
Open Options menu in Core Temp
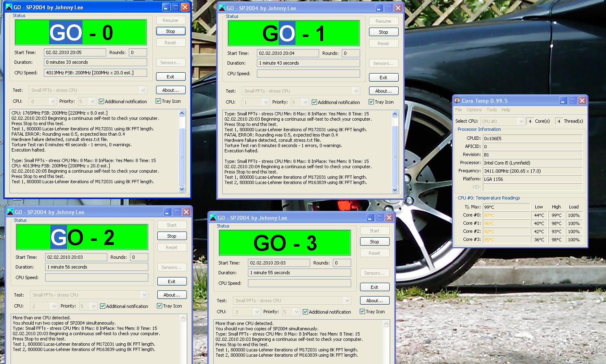[474, 110]
